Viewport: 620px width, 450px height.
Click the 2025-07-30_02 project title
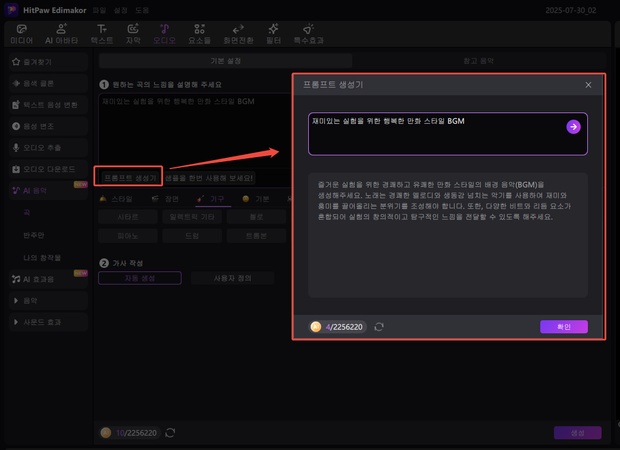tap(571, 10)
